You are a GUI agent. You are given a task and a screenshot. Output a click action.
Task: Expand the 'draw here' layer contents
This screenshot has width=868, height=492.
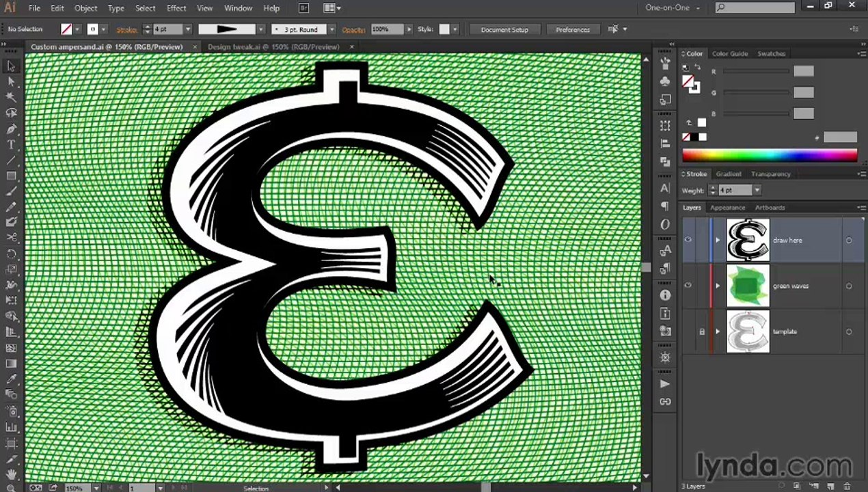click(718, 240)
